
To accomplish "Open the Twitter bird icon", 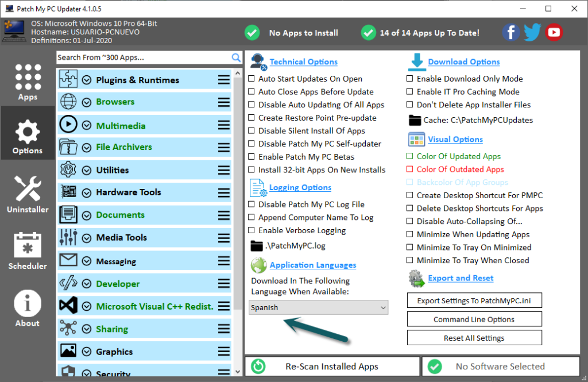I will click(x=532, y=32).
